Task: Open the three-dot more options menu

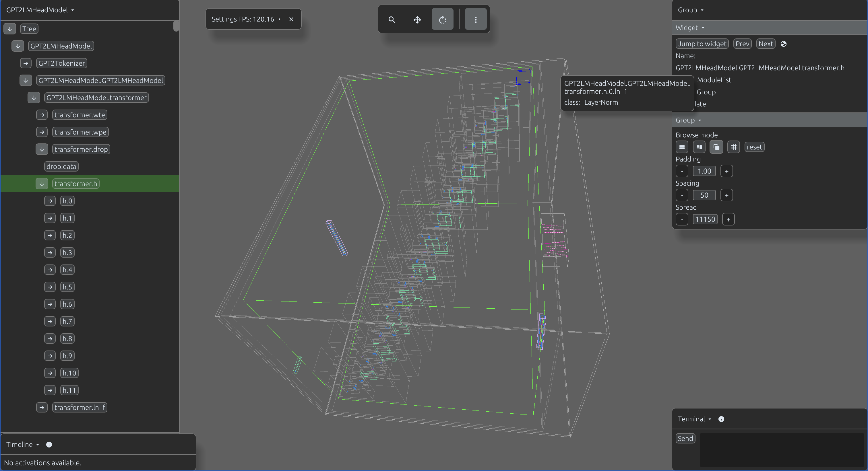Action: 475,20
